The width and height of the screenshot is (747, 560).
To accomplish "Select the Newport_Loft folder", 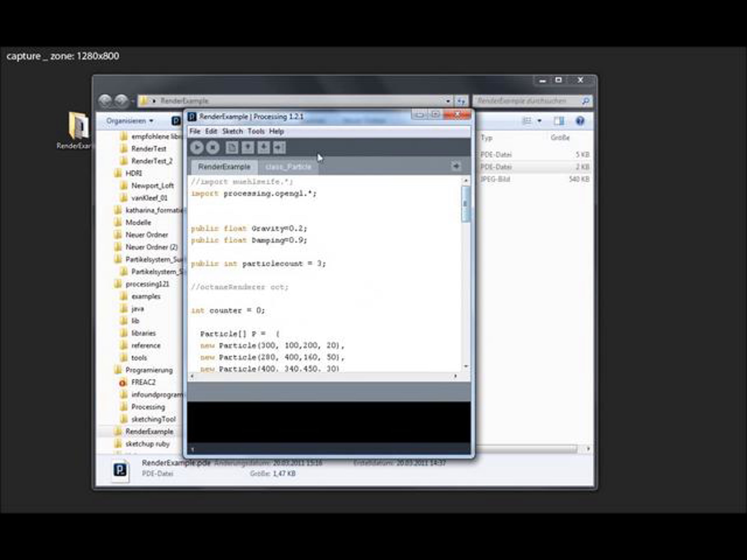I will click(x=153, y=186).
